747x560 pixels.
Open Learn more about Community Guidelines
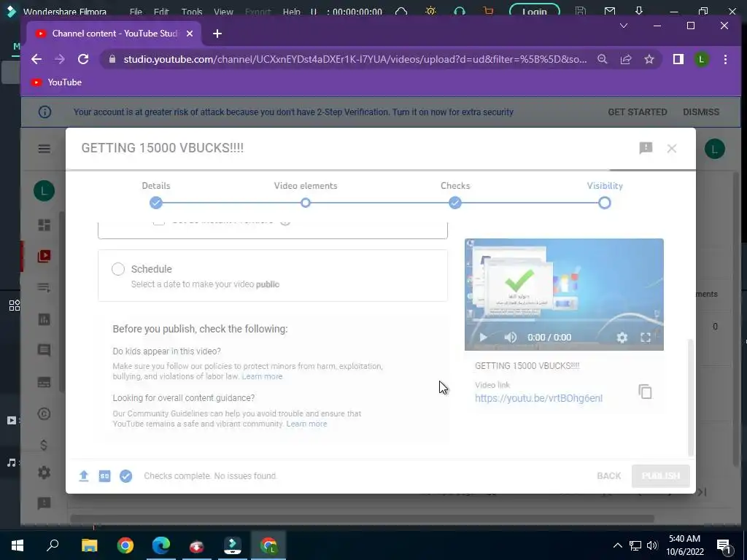point(306,424)
